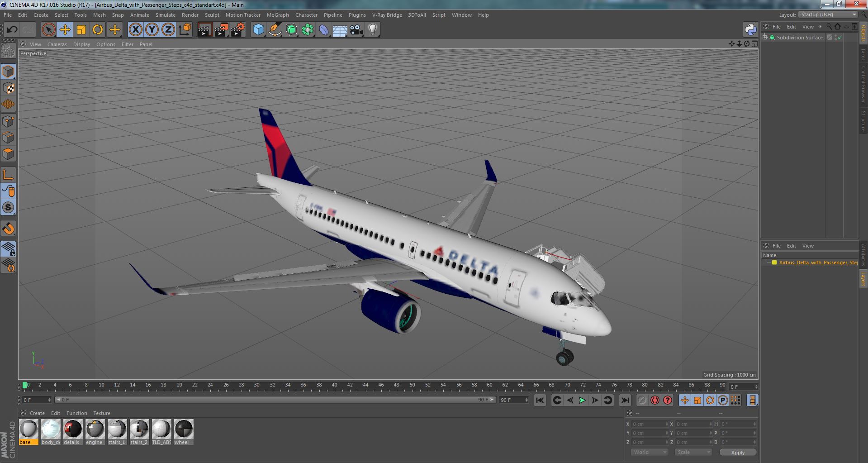
Task: Select the Rotate tool
Action: [x=98, y=30]
